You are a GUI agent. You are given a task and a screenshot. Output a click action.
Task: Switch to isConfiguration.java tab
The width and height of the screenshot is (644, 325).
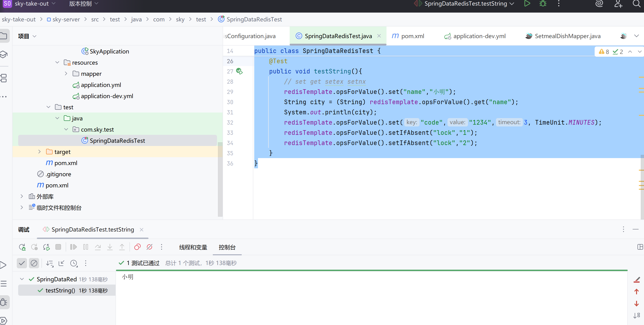[250, 36]
